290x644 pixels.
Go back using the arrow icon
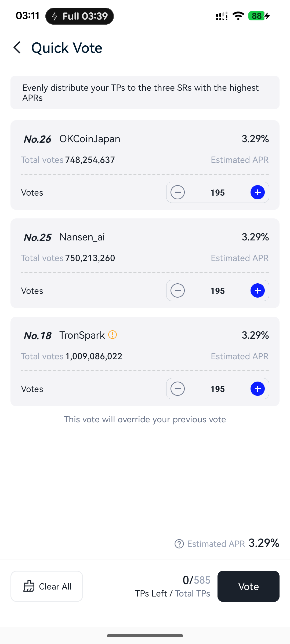(17, 48)
